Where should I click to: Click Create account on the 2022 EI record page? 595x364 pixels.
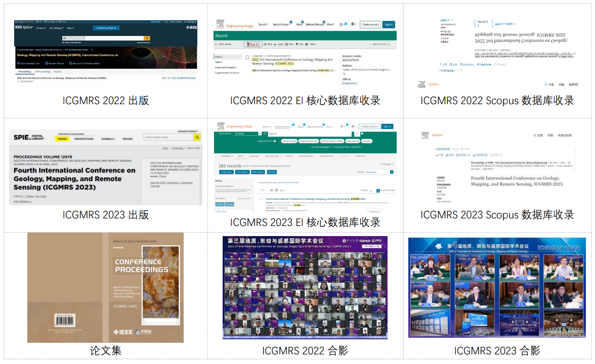370,24
